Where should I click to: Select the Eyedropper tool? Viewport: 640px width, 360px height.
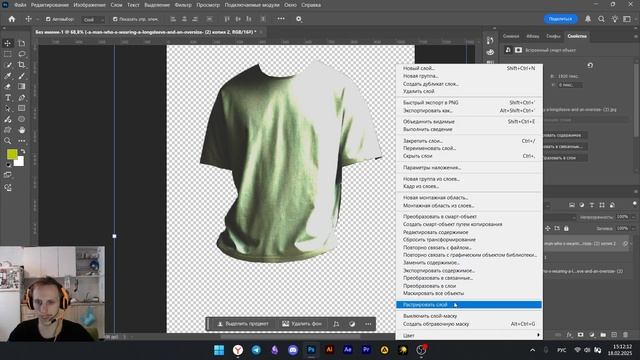[x=8, y=76]
